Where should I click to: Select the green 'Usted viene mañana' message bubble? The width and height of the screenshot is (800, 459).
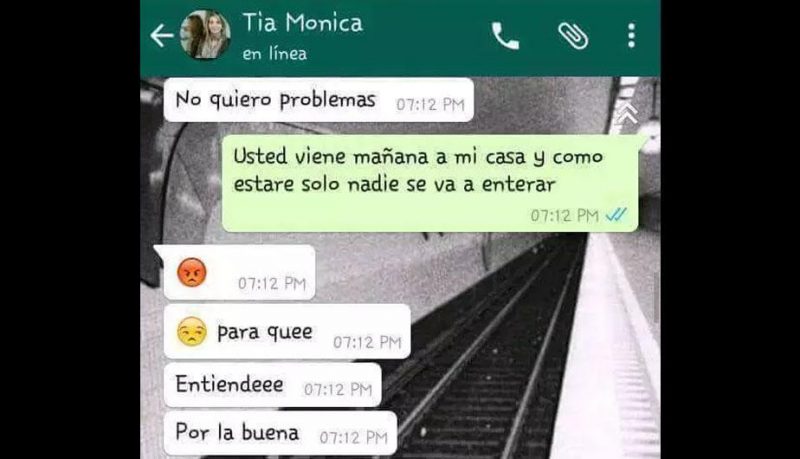430,184
